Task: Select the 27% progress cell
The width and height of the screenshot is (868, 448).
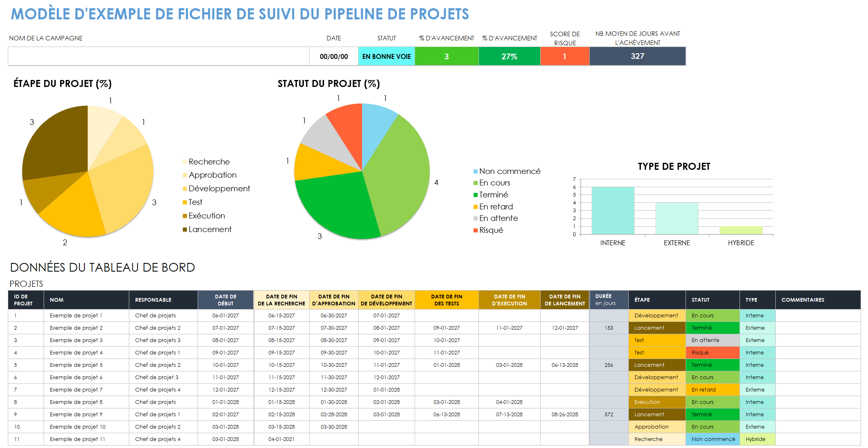Action: 509,56
